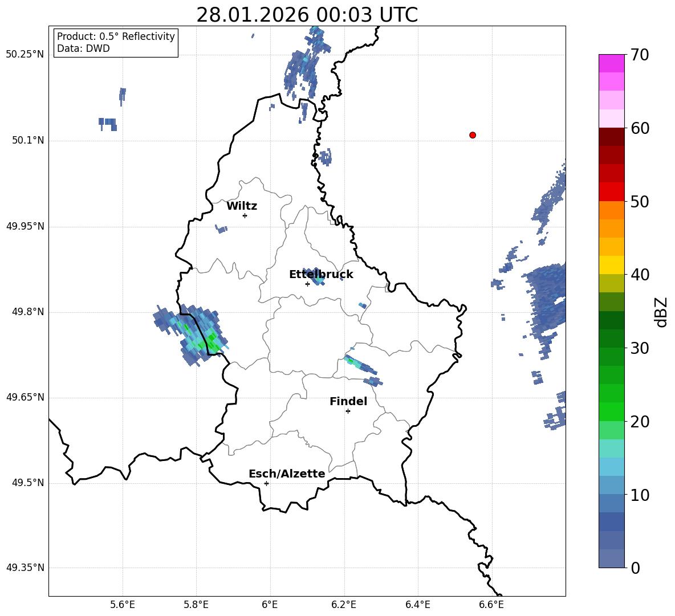Click the red radar site marker dot
This screenshot has width=675, height=616.
tap(473, 135)
